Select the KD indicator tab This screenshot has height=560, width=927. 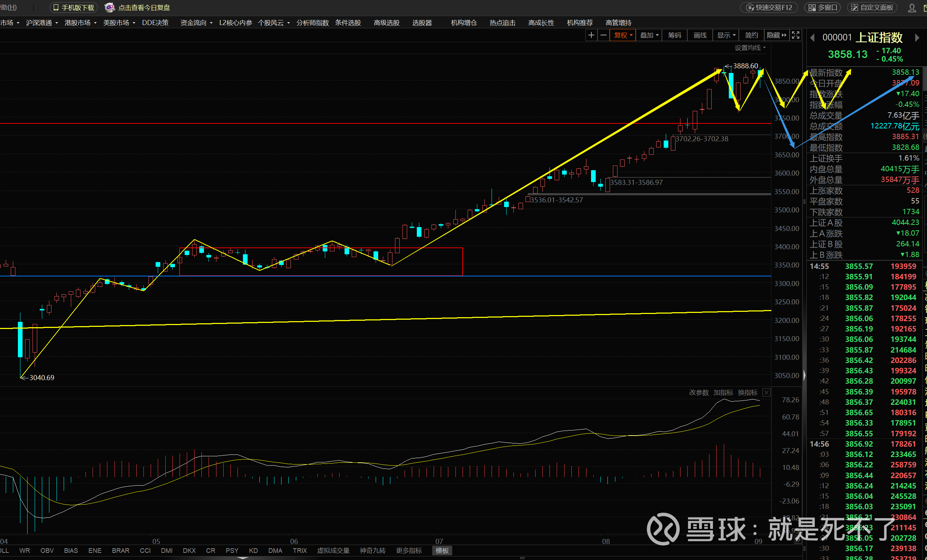(253, 551)
